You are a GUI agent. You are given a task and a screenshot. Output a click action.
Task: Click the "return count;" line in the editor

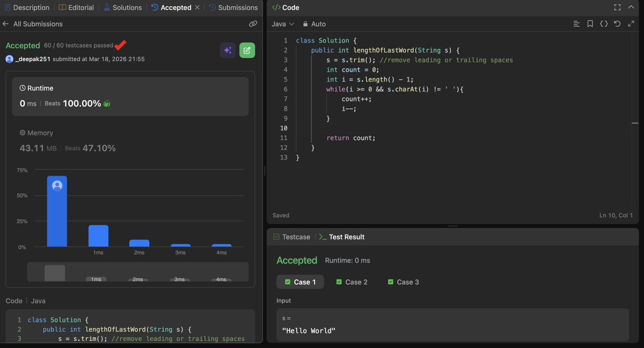351,138
